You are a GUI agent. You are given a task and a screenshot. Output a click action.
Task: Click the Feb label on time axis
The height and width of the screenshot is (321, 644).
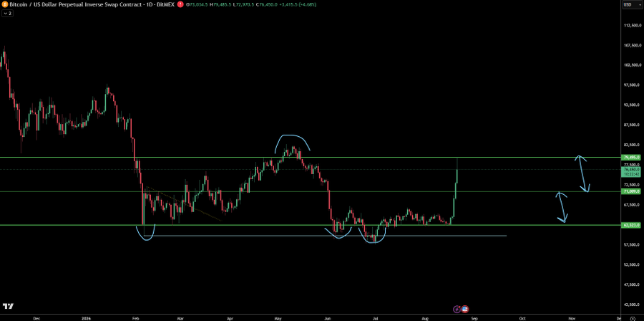click(x=136, y=318)
